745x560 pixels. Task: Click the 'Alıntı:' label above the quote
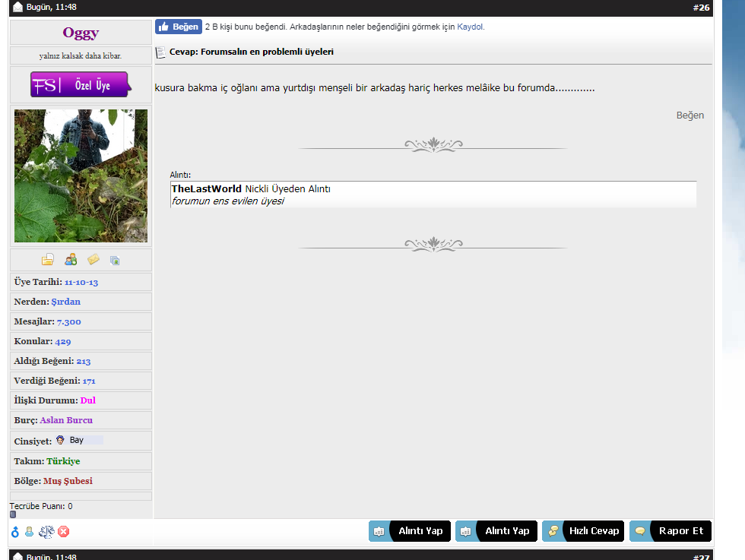point(180,175)
